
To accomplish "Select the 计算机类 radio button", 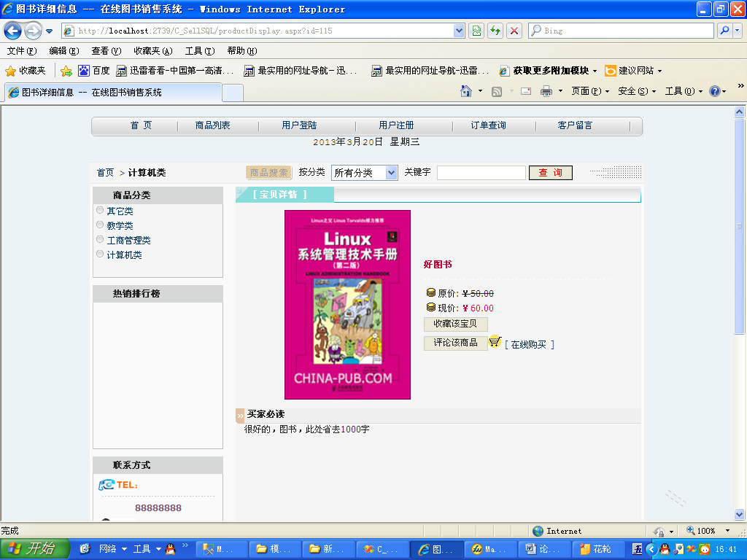I will (100, 254).
